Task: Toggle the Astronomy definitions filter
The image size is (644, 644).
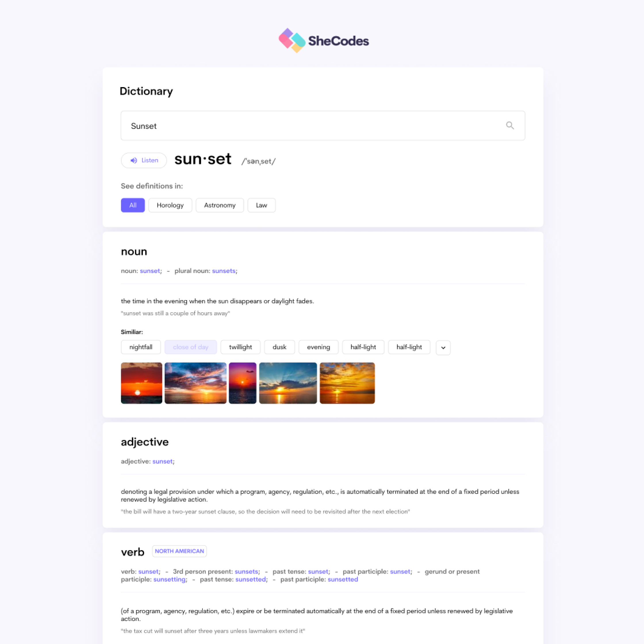Action: pyautogui.click(x=219, y=205)
